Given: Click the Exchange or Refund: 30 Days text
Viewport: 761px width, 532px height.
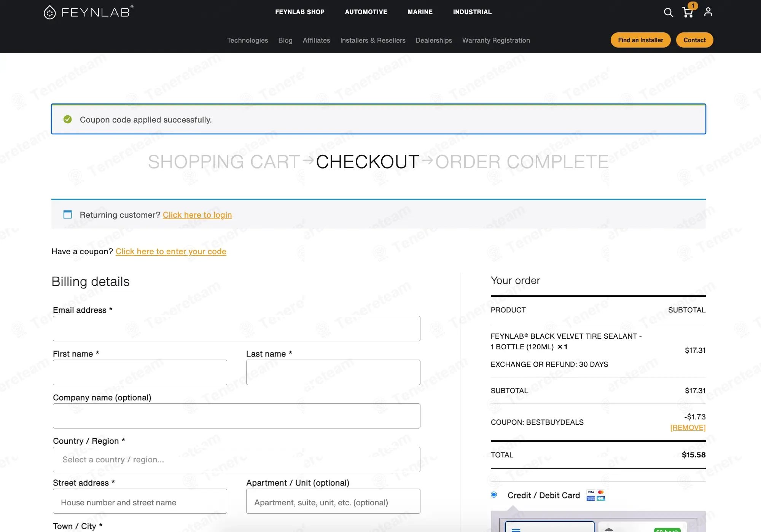Looking at the screenshot, I should point(549,364).
